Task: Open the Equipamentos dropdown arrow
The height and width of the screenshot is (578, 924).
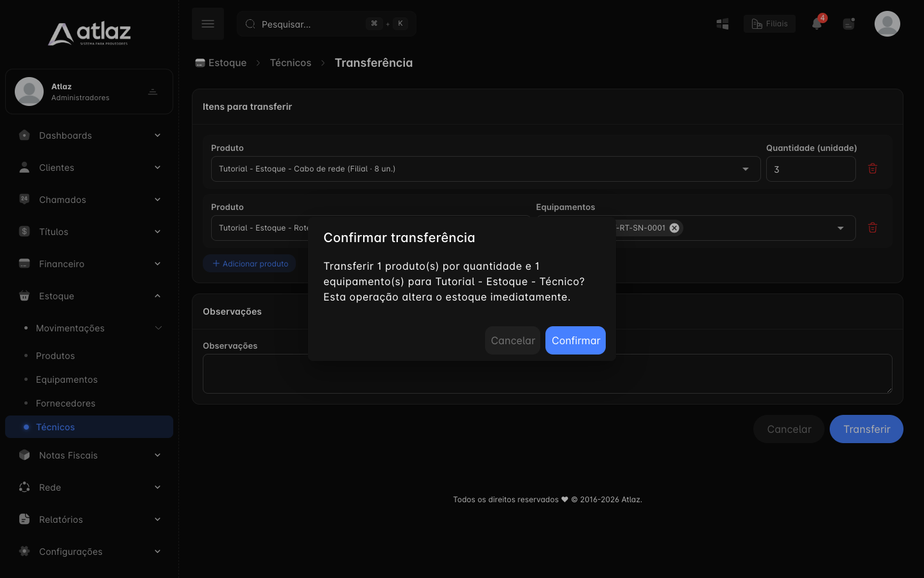Action: point(841,228)
